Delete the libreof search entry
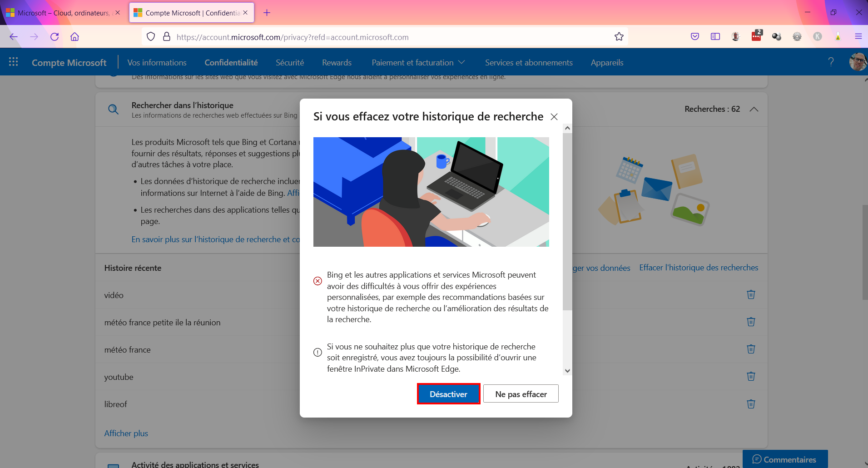The height and width of the screenshot is (468, 868). coord(751,404)
